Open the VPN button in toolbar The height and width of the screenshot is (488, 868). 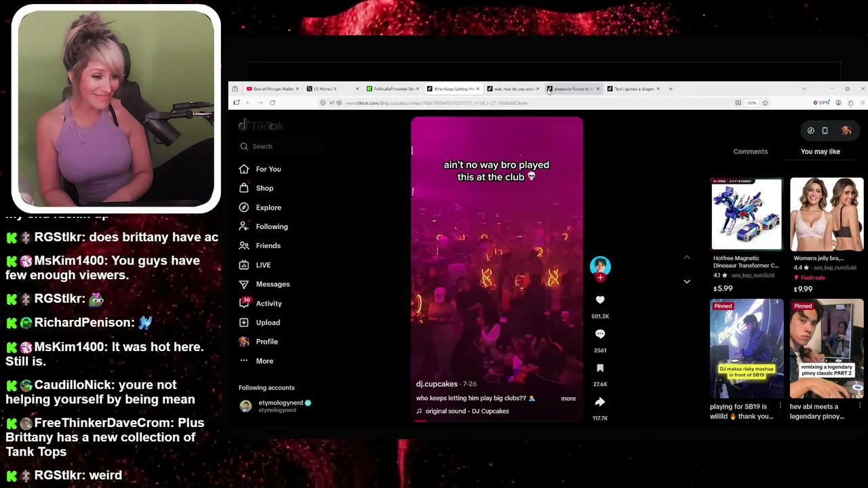click(821, 103)
